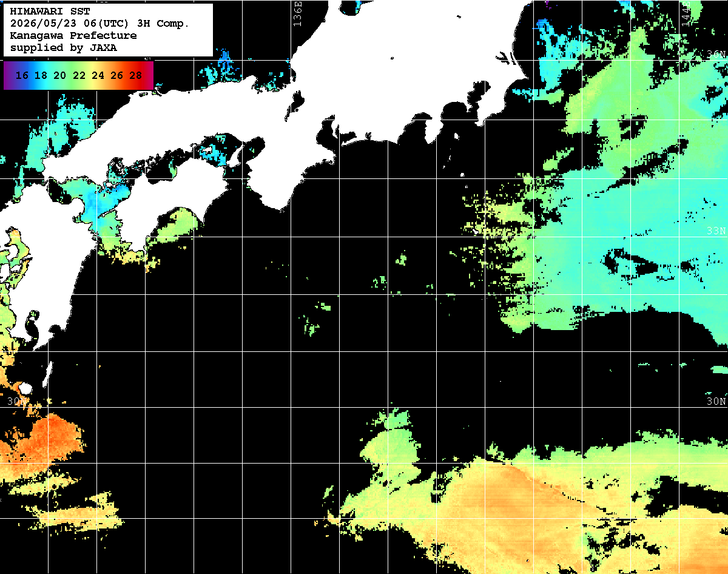This screenshot has height=574, width=728.
Task: Click the 22 value on the color legend
Action: tap(79, 76)
